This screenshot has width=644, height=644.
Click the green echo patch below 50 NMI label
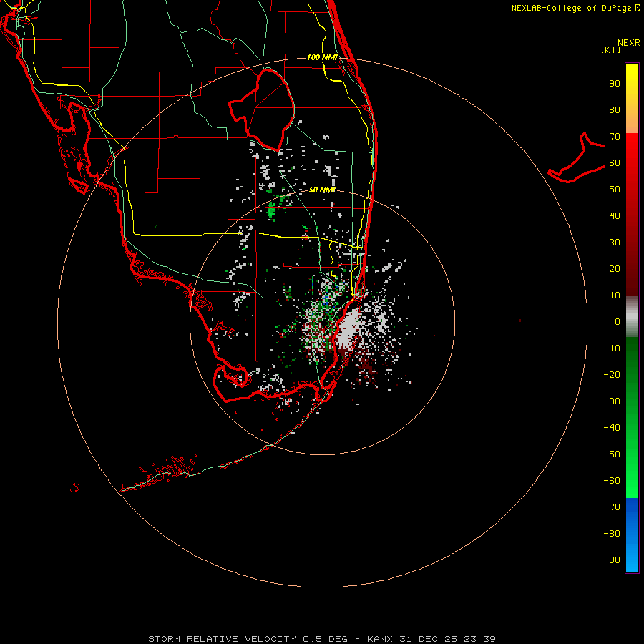pyautogui.click(x=270, y=210)
